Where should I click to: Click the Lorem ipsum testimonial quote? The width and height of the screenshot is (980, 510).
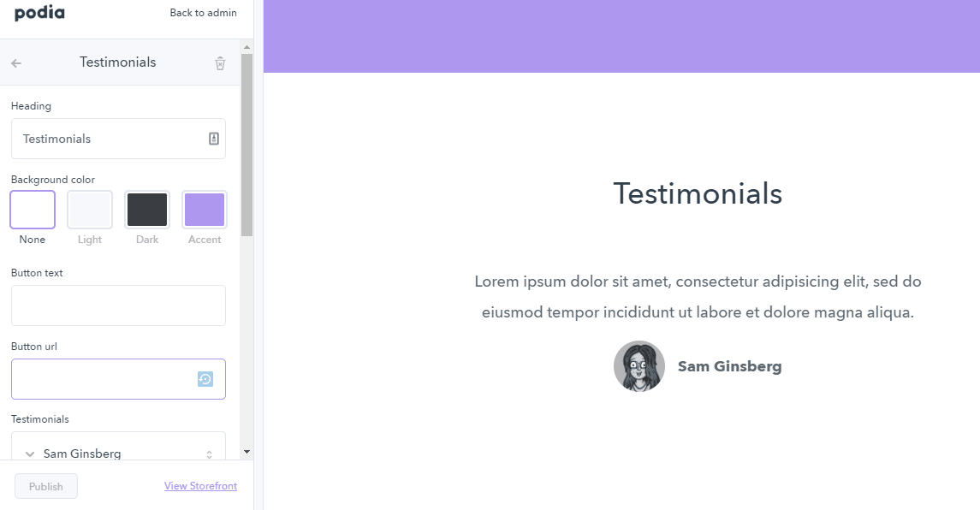(698, 296)
